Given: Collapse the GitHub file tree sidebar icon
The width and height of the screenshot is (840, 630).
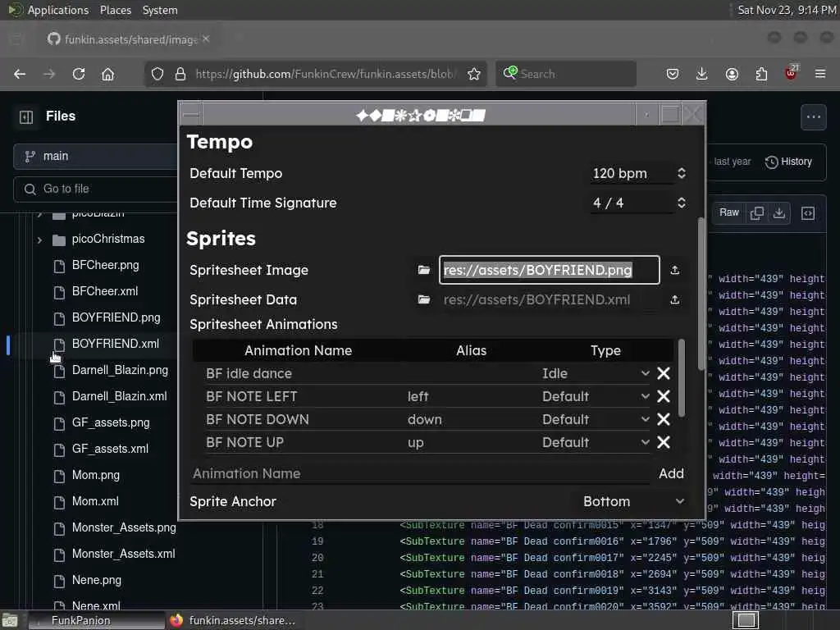Looking at the screenshot, I should (x=26, y=116).
